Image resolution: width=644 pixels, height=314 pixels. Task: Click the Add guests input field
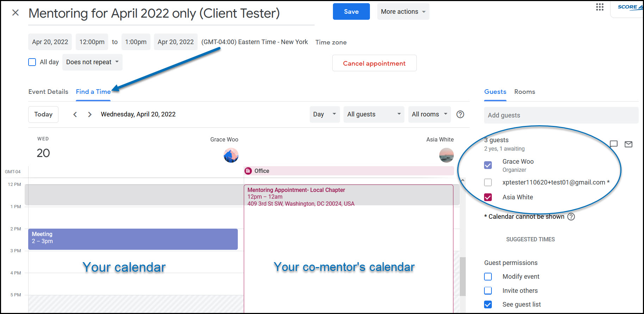click(561, 115)
